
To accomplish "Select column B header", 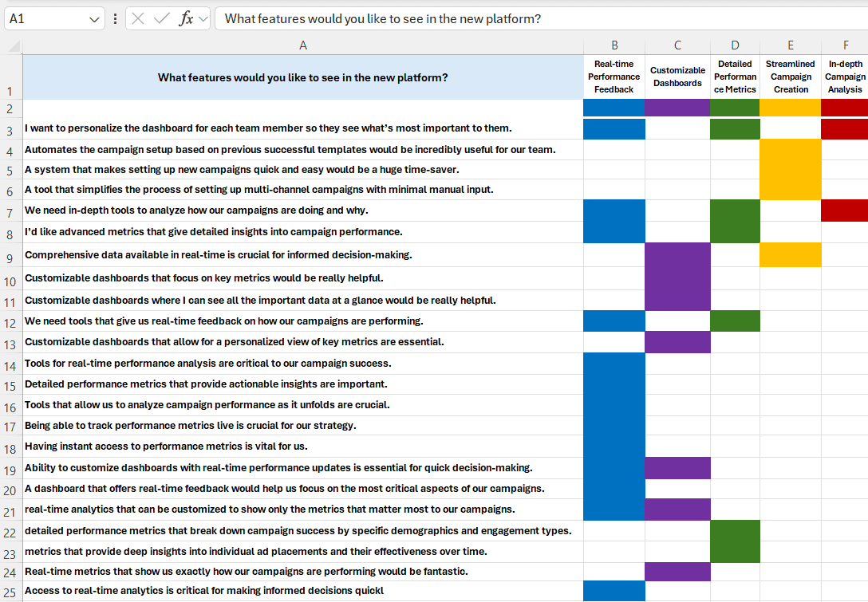I will coord(614,45).
